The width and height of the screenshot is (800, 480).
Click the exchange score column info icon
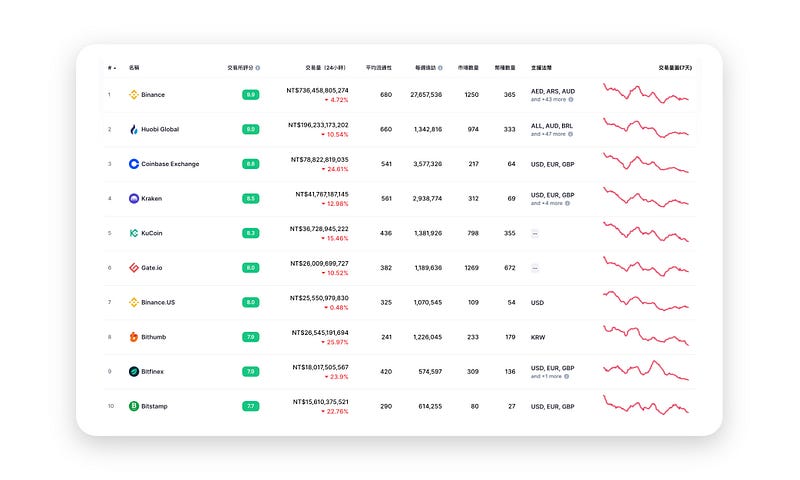(258, 68)
